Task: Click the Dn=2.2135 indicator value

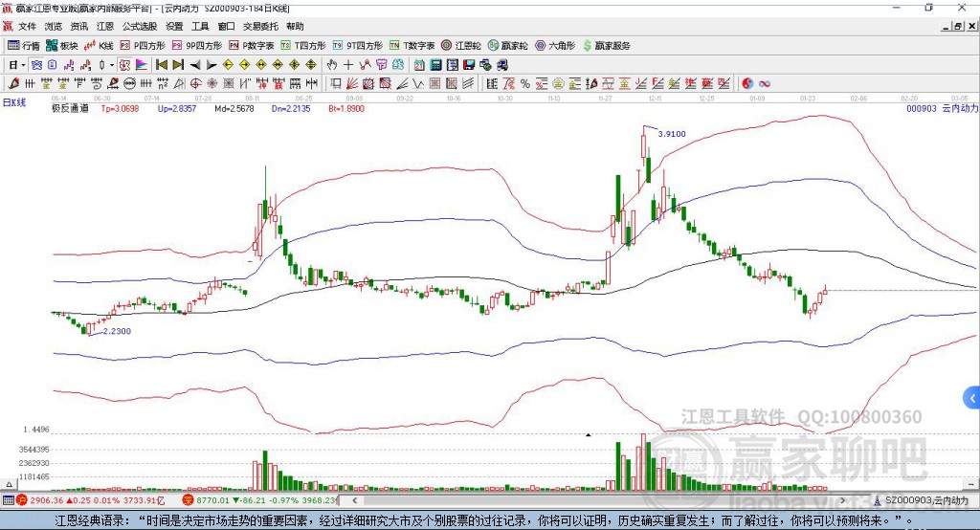Action: pyautogui.click(x=291, y=109)
